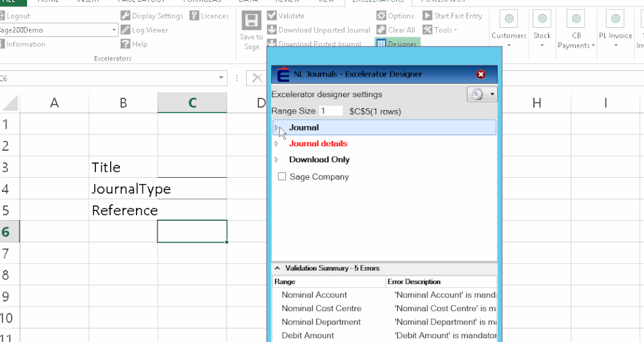This screenshot has height=342, width=644.
Task: Open Display Settings in the ribbon
Action: tap(152, 16)
